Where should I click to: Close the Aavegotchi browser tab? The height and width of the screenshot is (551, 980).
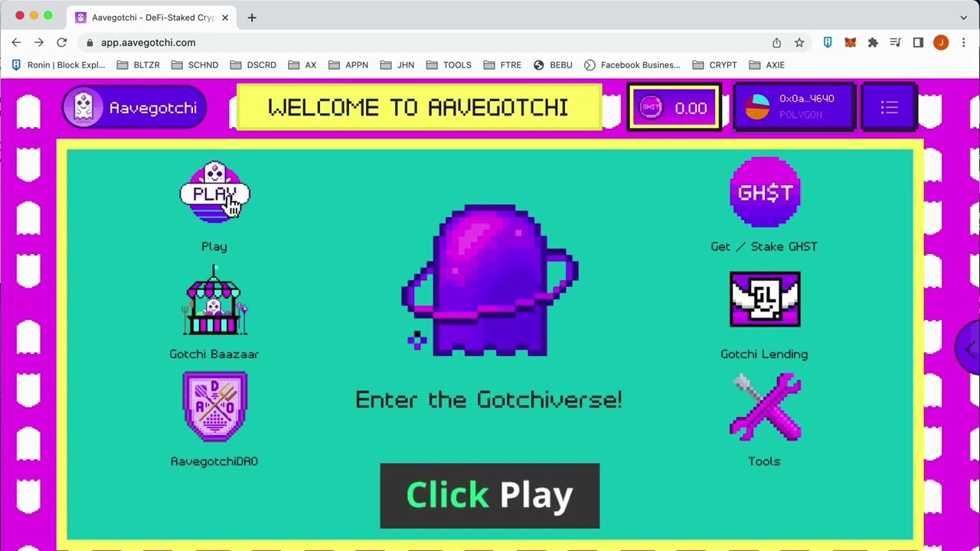click(x=225, y=17)
